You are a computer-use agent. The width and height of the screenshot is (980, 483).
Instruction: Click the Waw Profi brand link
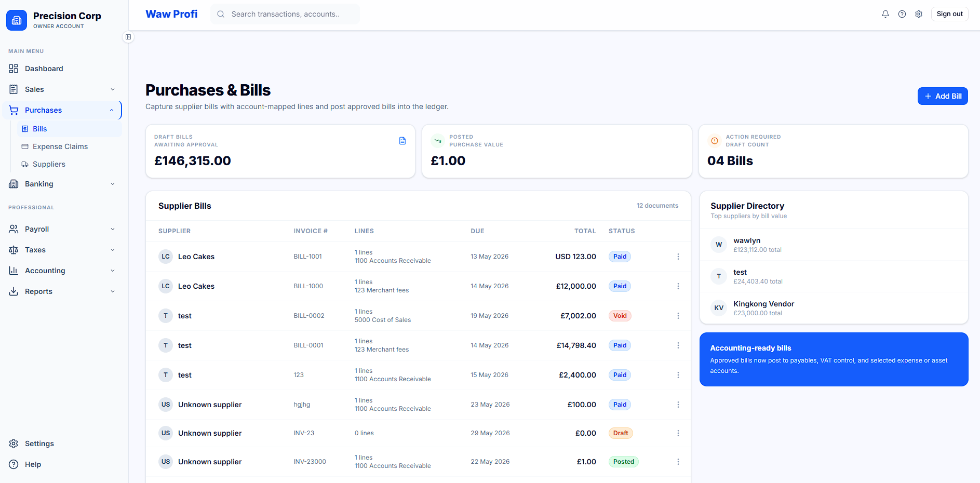click(x=171, y=14)
